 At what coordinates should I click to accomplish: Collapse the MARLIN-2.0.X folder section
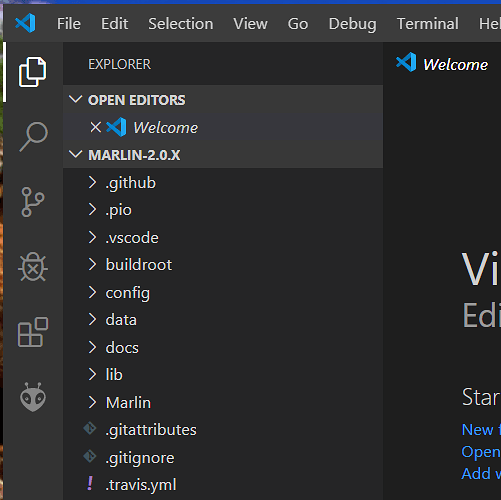click(75, 154)
